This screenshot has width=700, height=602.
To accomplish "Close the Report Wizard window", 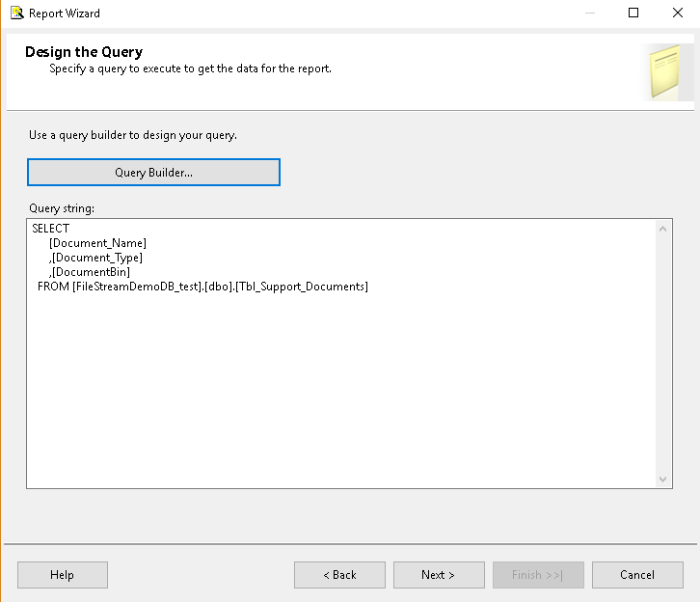I will 678,14.
